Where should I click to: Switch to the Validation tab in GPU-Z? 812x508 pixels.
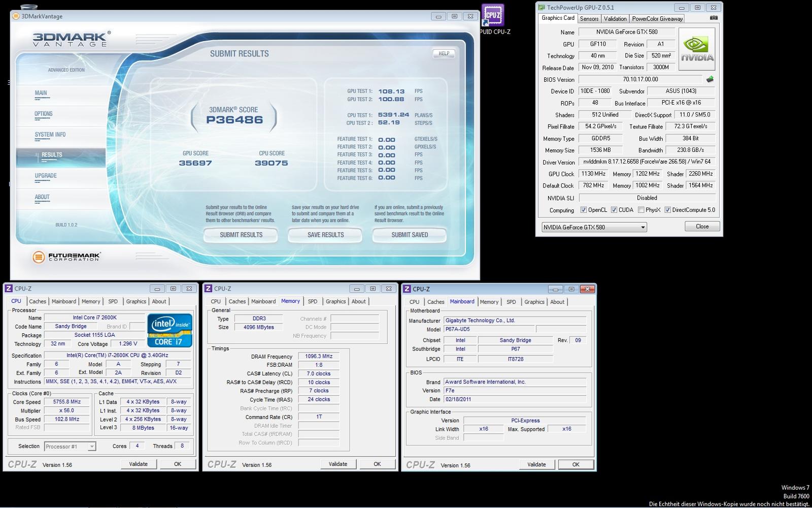click(x=615, y=19)
